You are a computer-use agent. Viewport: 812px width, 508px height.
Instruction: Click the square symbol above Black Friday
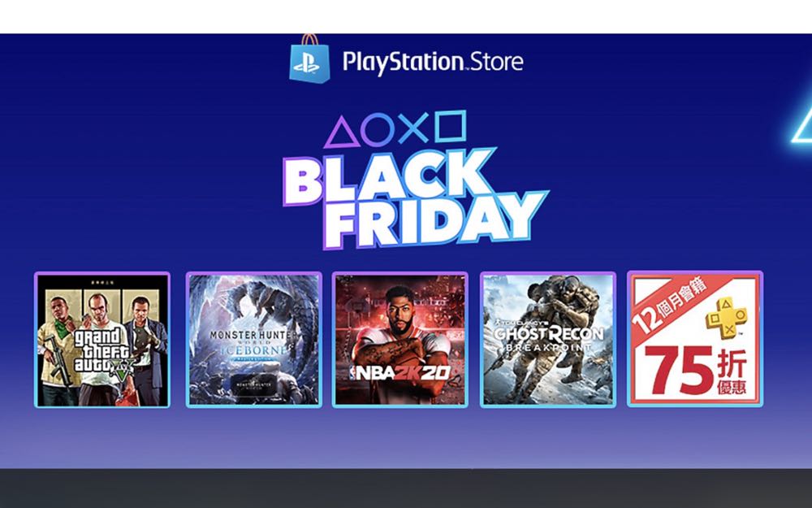pos(451,126)
